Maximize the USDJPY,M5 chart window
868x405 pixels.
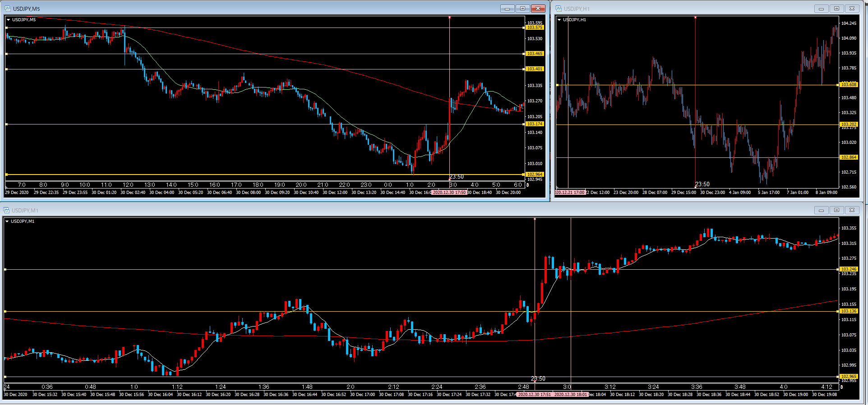pyautogui.click(x=522, y=9)
